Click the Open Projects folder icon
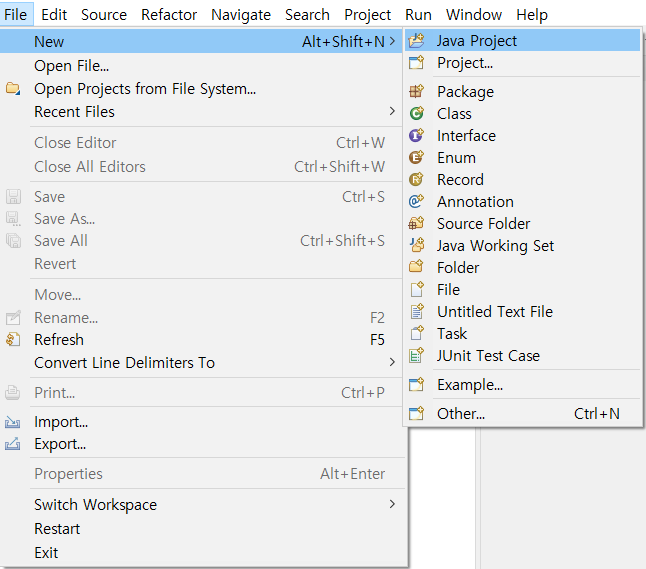This screenshot has height=569, width=646. (x=13, y=88)
